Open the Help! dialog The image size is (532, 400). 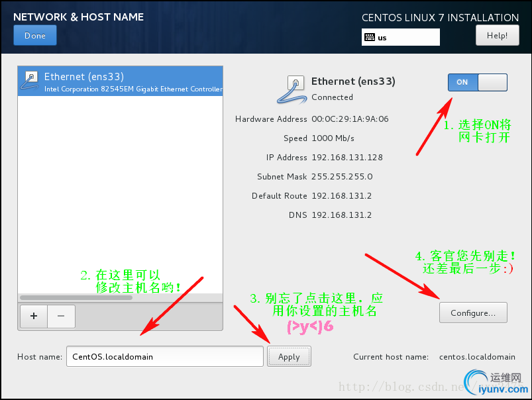point(497,36)
